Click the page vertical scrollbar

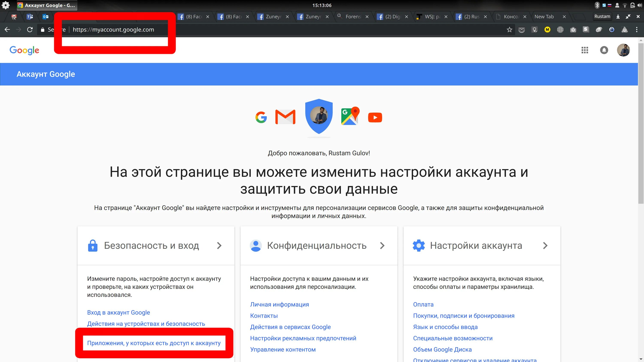click(641, 122)
